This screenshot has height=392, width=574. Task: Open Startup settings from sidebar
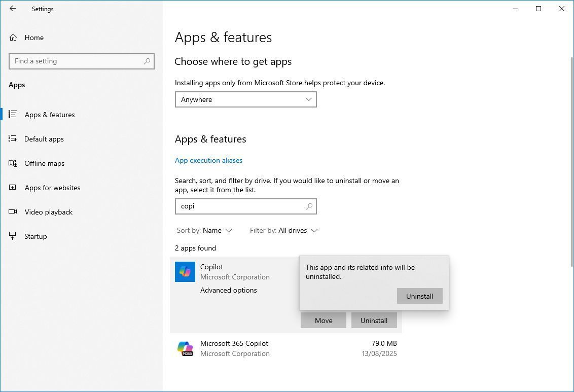13,236
